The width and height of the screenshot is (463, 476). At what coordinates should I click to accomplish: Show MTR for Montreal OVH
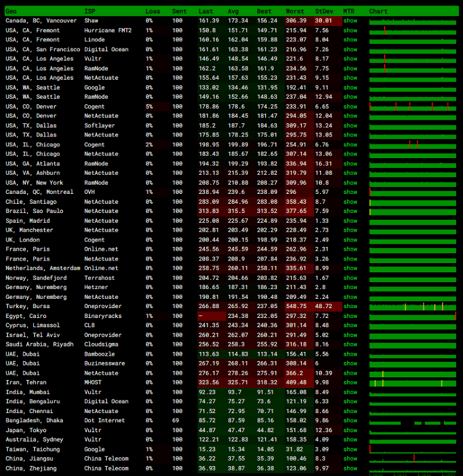click(350, 192)
